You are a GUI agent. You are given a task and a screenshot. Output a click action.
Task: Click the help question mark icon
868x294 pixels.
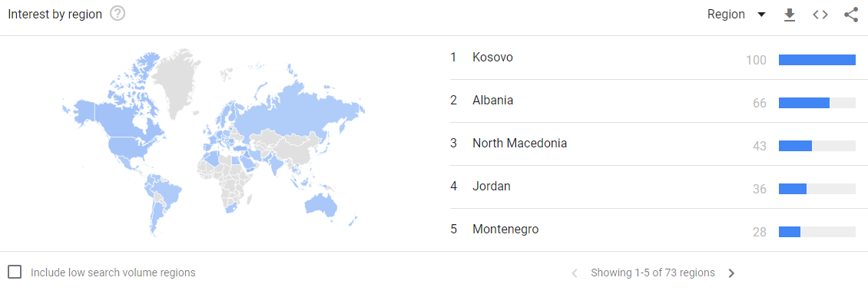point(118,14)
